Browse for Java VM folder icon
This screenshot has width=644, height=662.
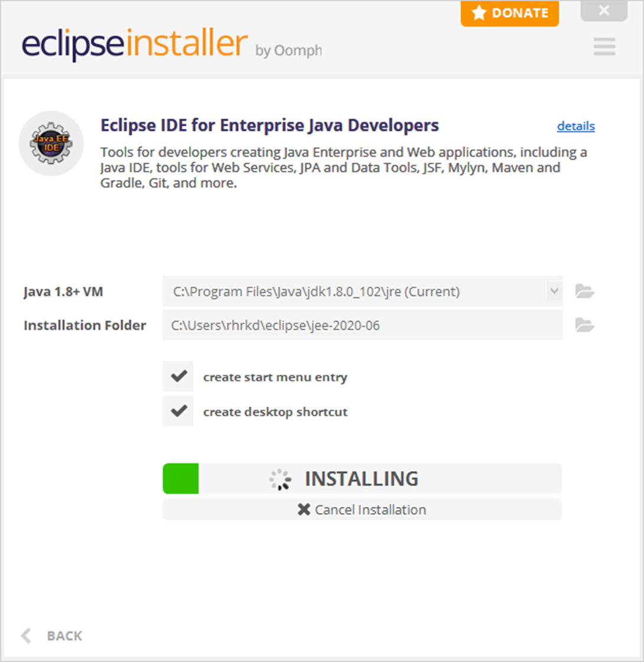click(584, 291)
